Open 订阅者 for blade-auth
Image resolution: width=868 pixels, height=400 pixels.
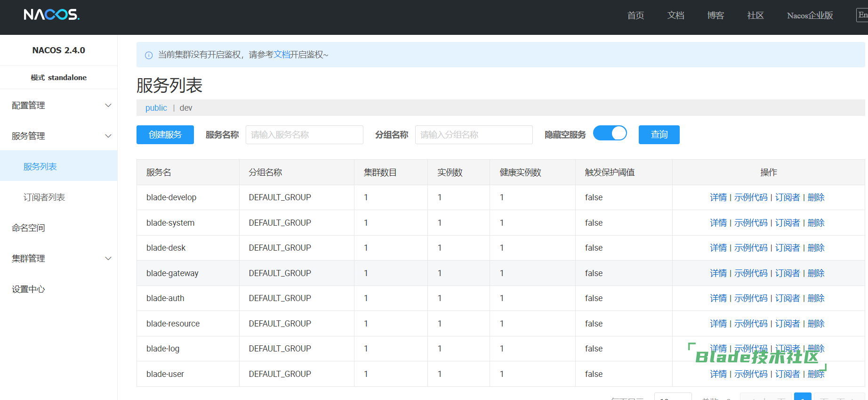788,298
